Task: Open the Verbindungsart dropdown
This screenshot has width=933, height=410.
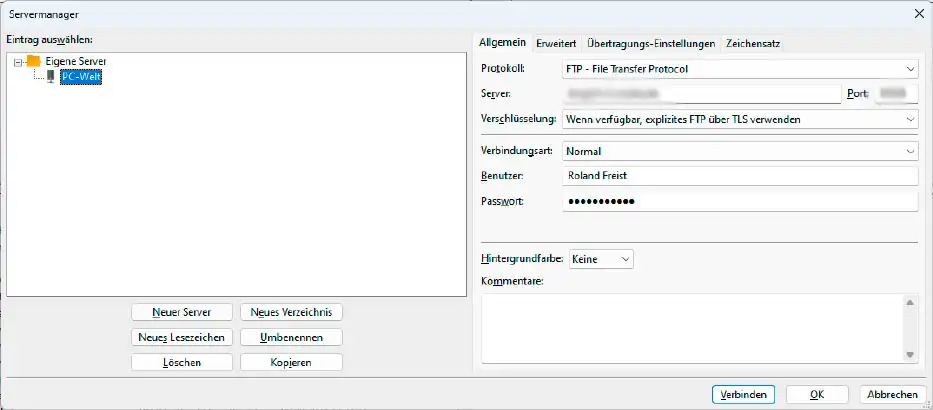Action: (x=739, y=151)
